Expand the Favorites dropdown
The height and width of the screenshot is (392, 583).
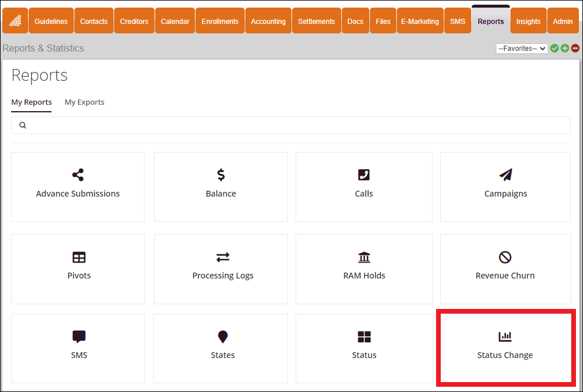tap(522, 49)
